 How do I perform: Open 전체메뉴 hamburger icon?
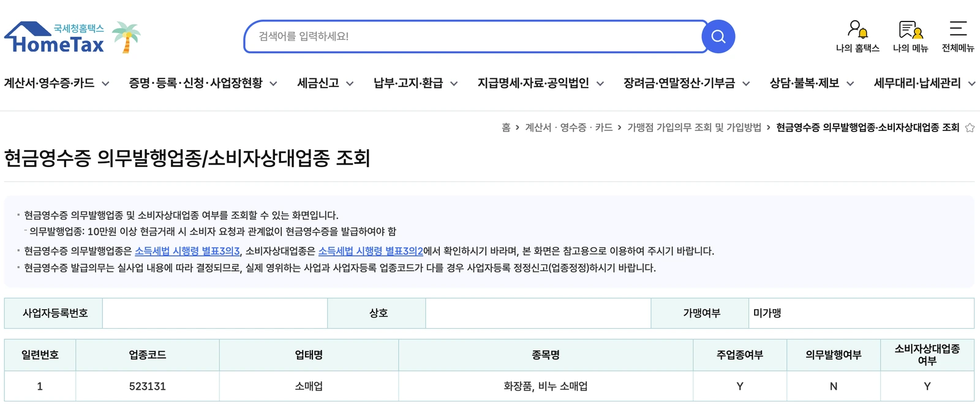(958, 37)
